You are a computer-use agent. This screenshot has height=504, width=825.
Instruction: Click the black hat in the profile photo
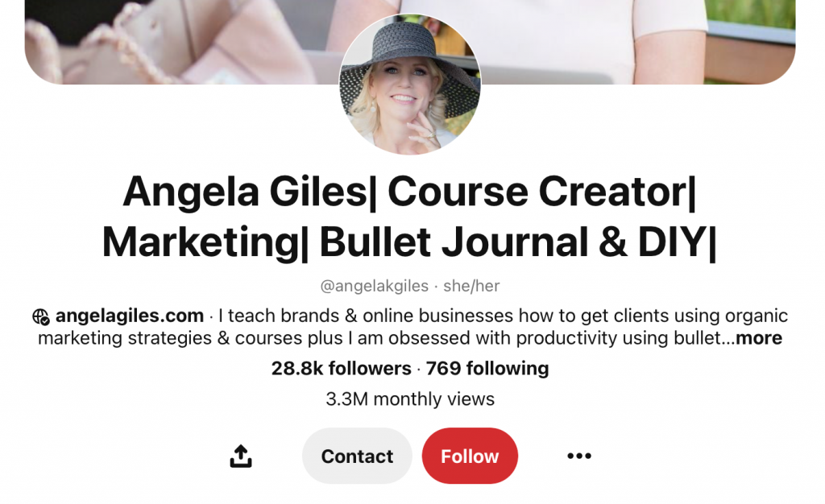click(x=408, y=58)
